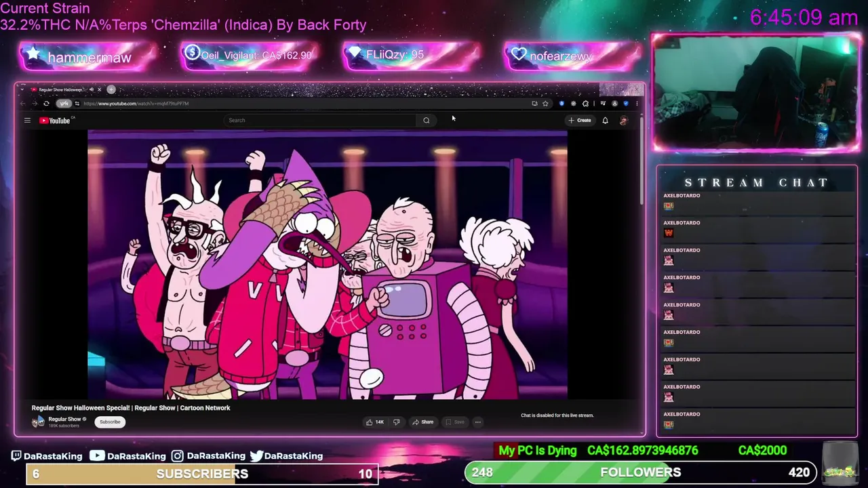Open the tab search dropdown arrow
Image resolution: width=868 pixels, height=488 pixels.
[22, 89]
